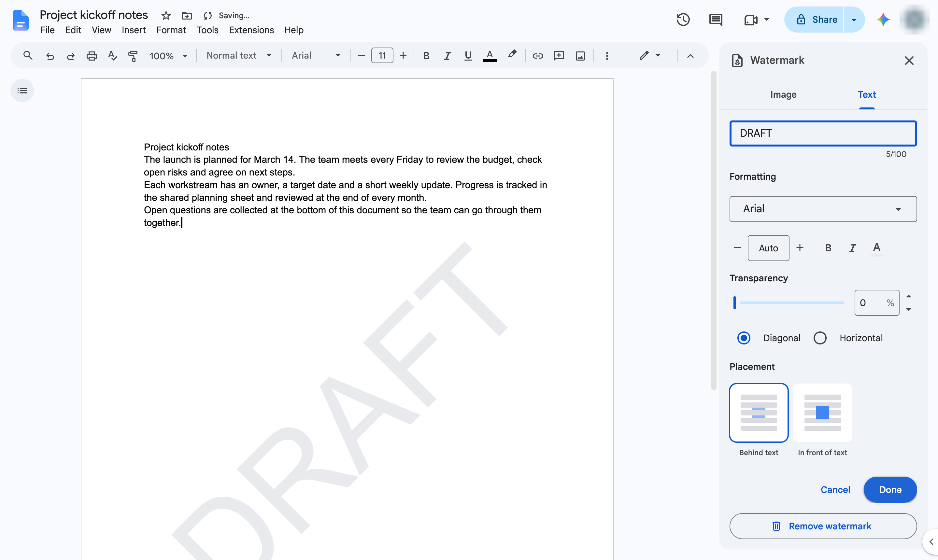Screen dimensions: 938x560
Task: Open more toolbar options three dots
Action: [x=606, y=56]
